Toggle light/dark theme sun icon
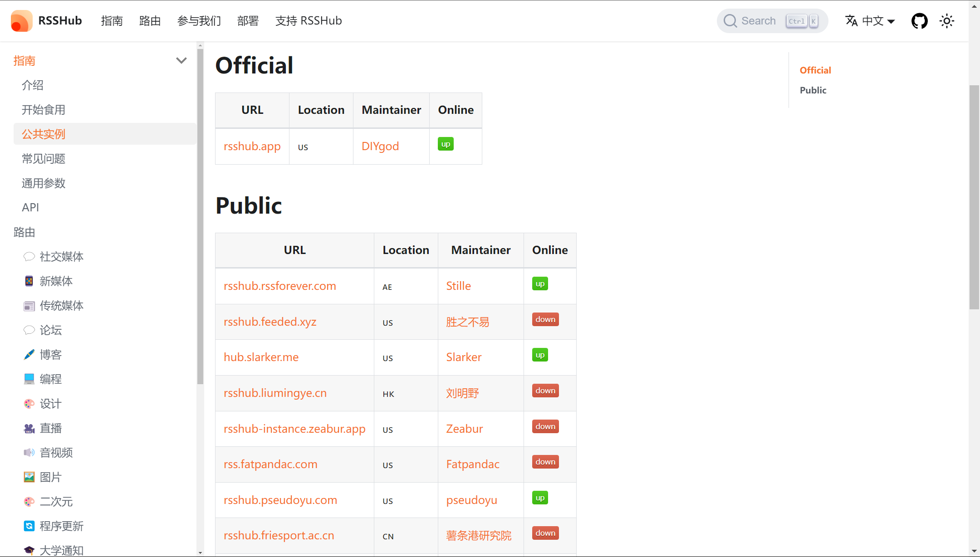The image size is (980, 557). pyautogui.click(x=947, y=21)
